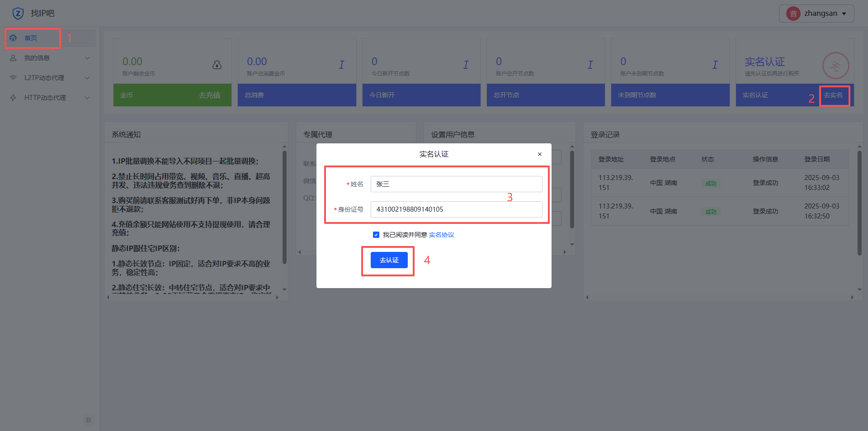
Task: Click the sidebar collapse icon at bottom
Action: click(x=89, y=420)
